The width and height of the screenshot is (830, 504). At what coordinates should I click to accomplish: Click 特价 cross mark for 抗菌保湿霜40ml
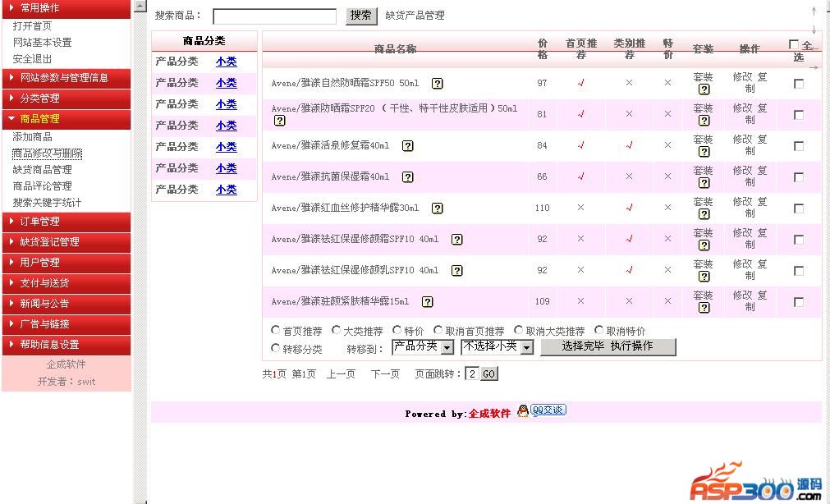[667, 176]
